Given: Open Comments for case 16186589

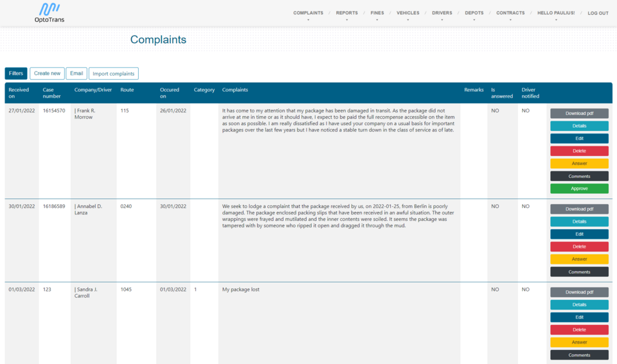Looking at the screenshot, I should coord(579,272).
